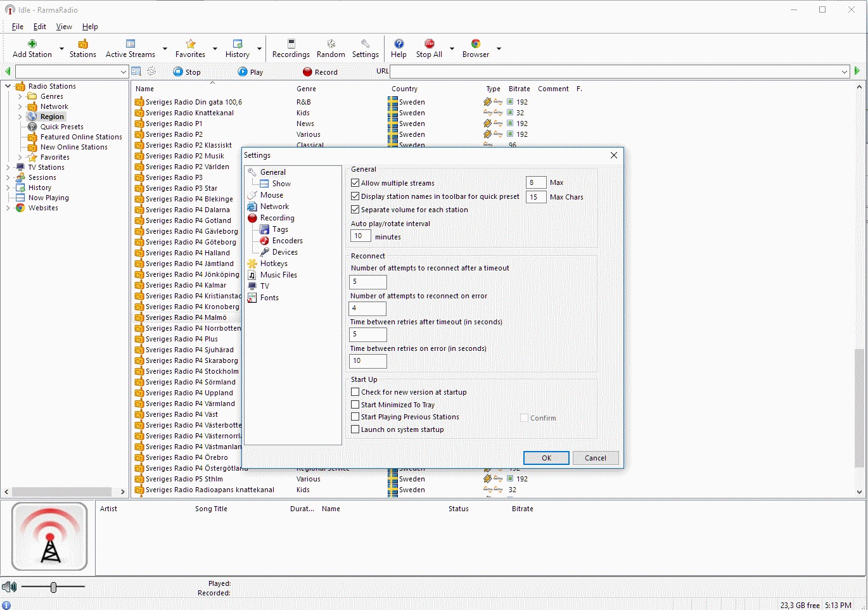Select Fonts in the Settings tree
868x610 pixels.
pyautogui.click(x=263, y=298)
